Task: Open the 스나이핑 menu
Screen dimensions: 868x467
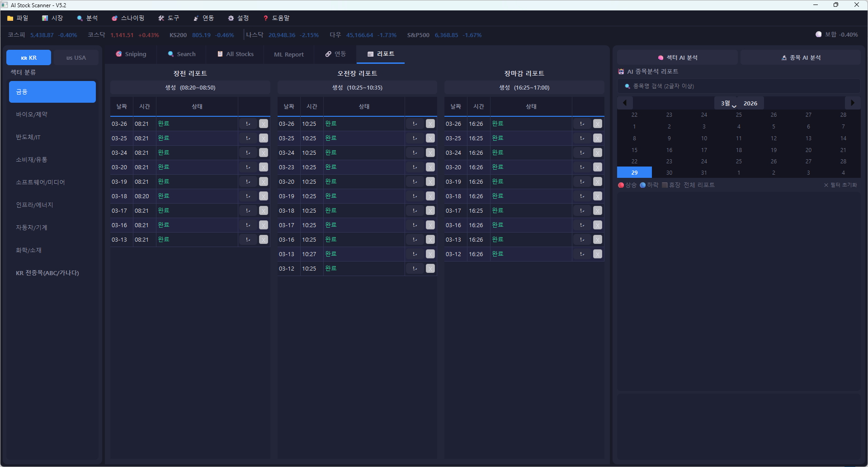Action: [128, 18]
